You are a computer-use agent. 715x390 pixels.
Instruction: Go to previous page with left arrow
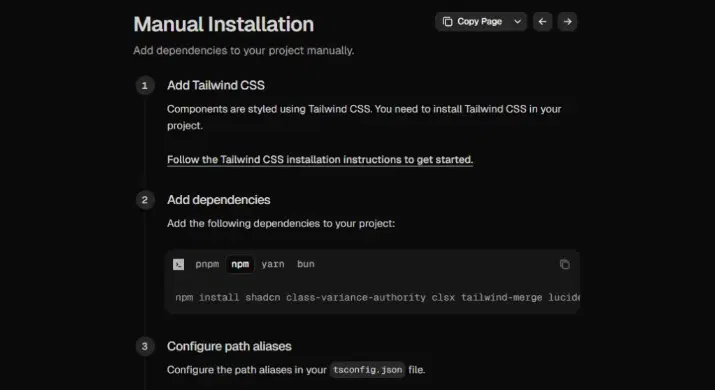(x=543, y=21)
